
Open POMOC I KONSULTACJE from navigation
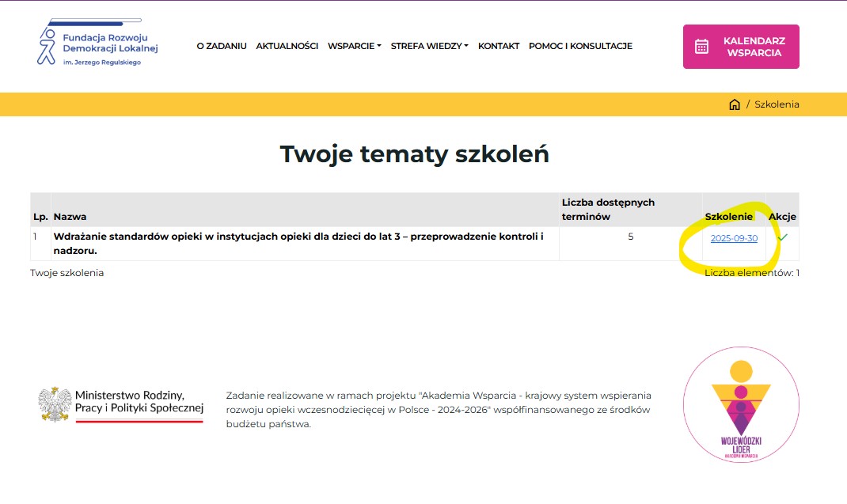coord(580,46)
